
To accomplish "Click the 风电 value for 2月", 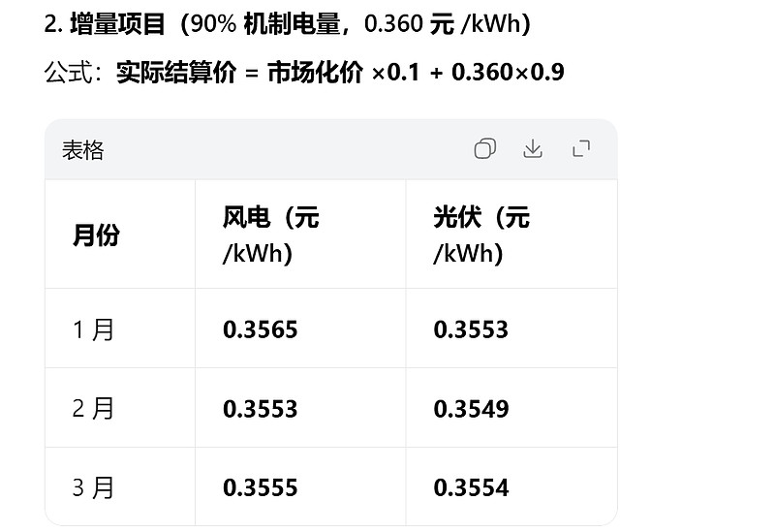I will [x=261, y=409].
